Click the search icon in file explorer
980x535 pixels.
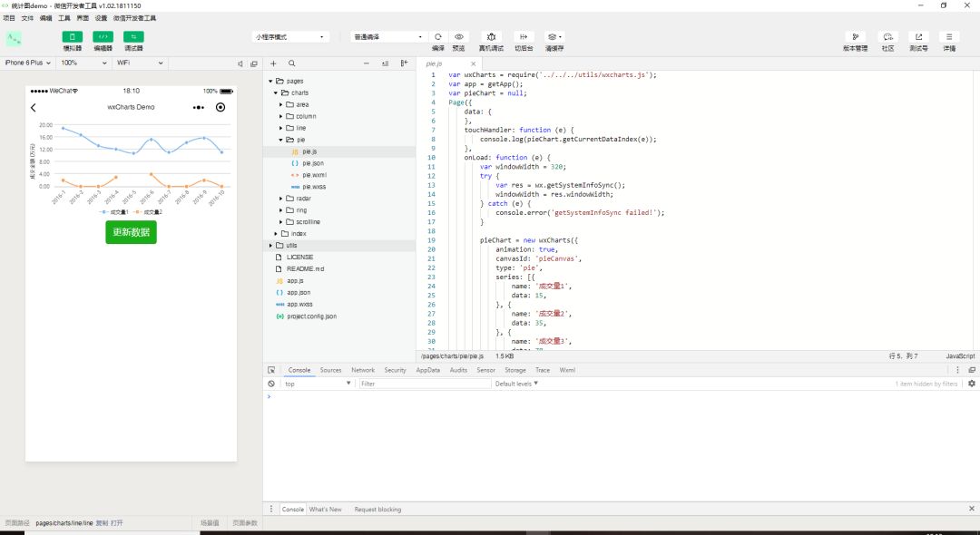(x=292, y=63)
